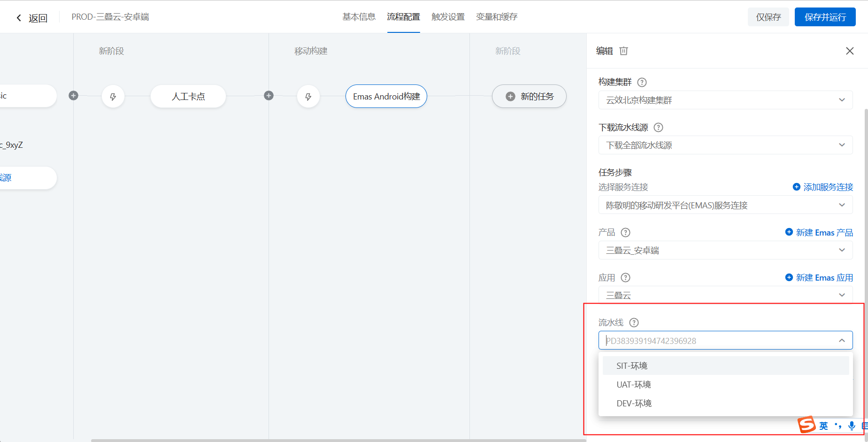Select SIT-环境 option
This screenshot has height=442, width=868.
(x=726, y=366)
